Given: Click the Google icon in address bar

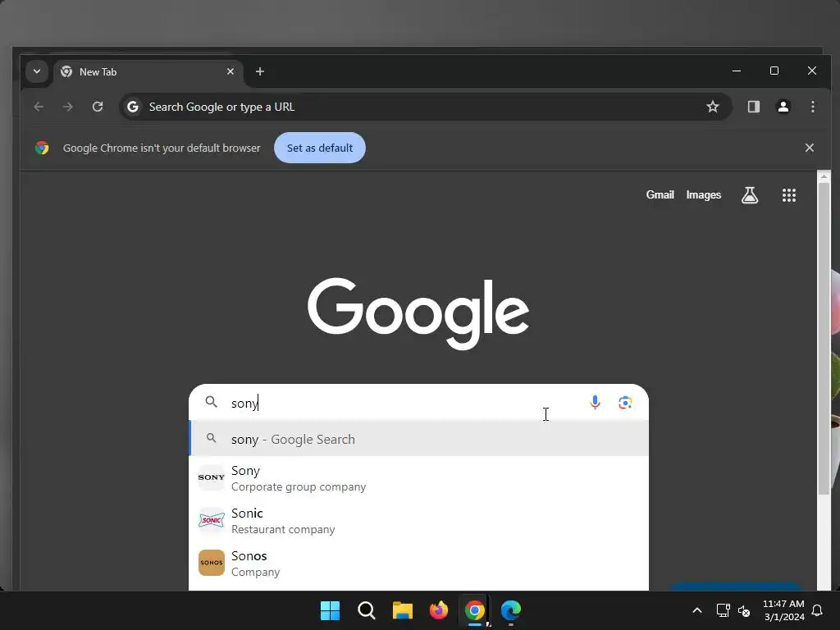Looking at the screenshot, I should [x=133, y=107].
